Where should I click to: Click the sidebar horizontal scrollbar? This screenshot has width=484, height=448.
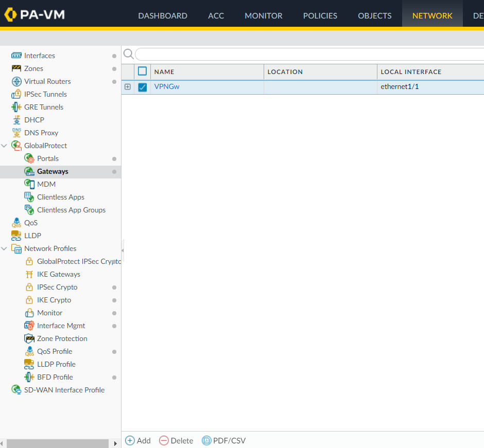tap(57, 443)
